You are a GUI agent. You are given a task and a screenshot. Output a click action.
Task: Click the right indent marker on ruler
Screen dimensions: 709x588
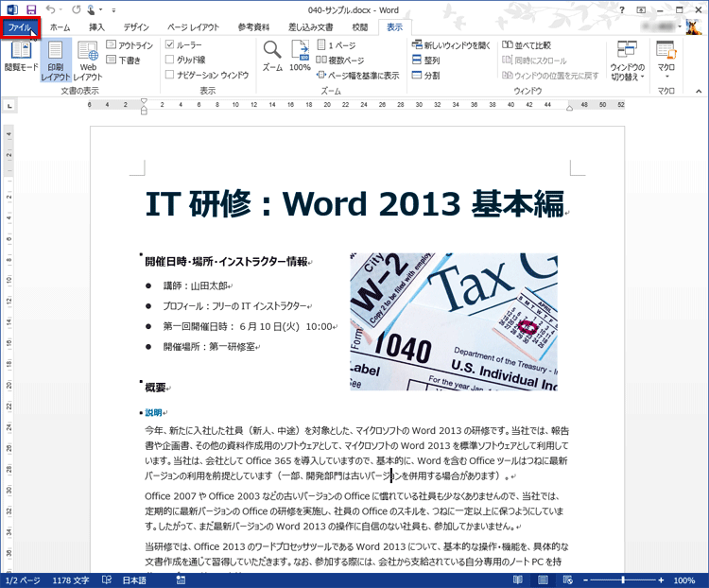coord(570,108)
